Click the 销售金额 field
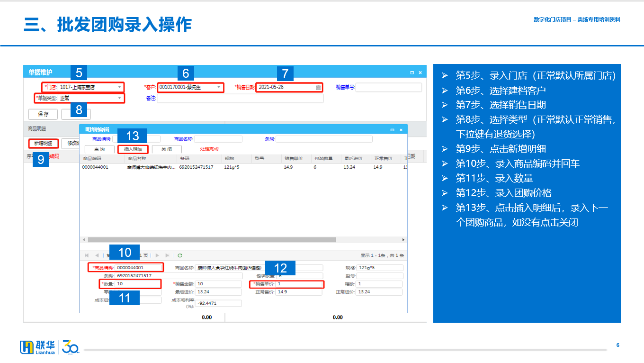The height and width of the screenshot is (363, 644). pyautogui.click(x=219, y=284)
